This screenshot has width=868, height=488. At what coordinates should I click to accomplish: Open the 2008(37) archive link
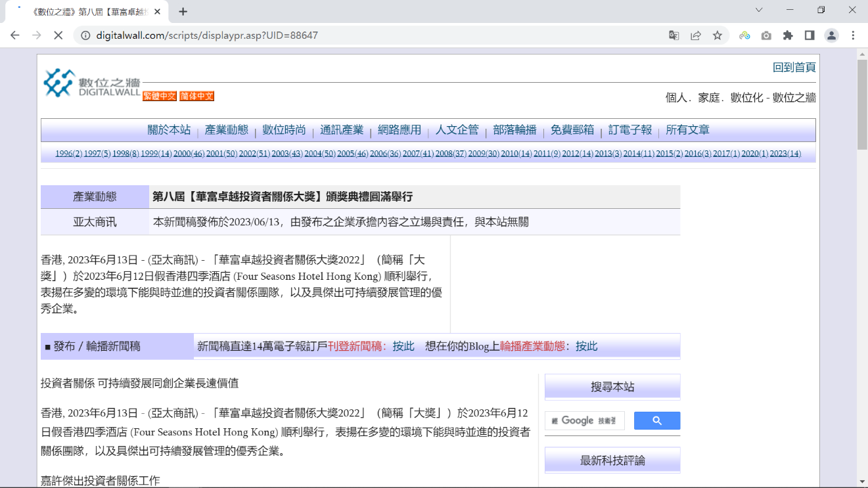pyautogui.click(x=451, y=154)
